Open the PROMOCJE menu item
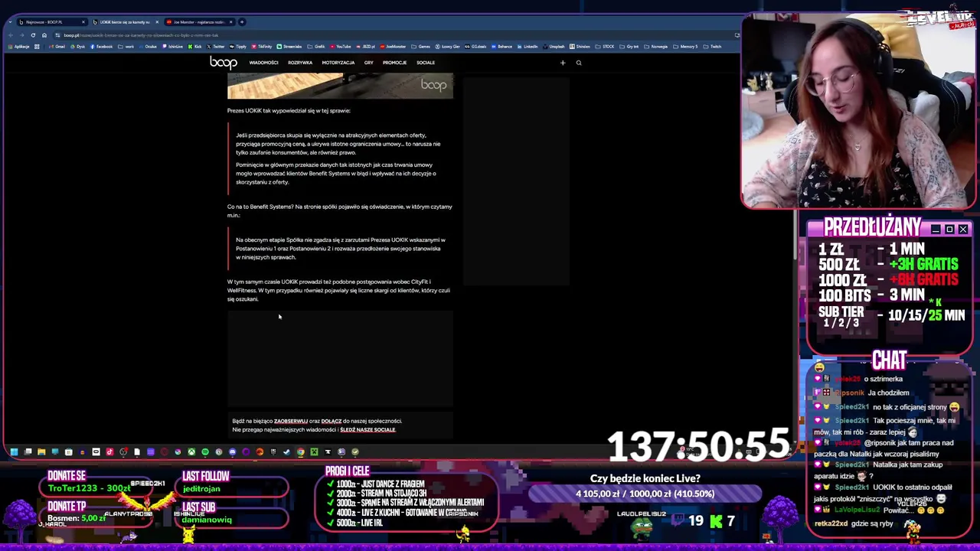This screenshot has width=980, height=551. (395, 63)
